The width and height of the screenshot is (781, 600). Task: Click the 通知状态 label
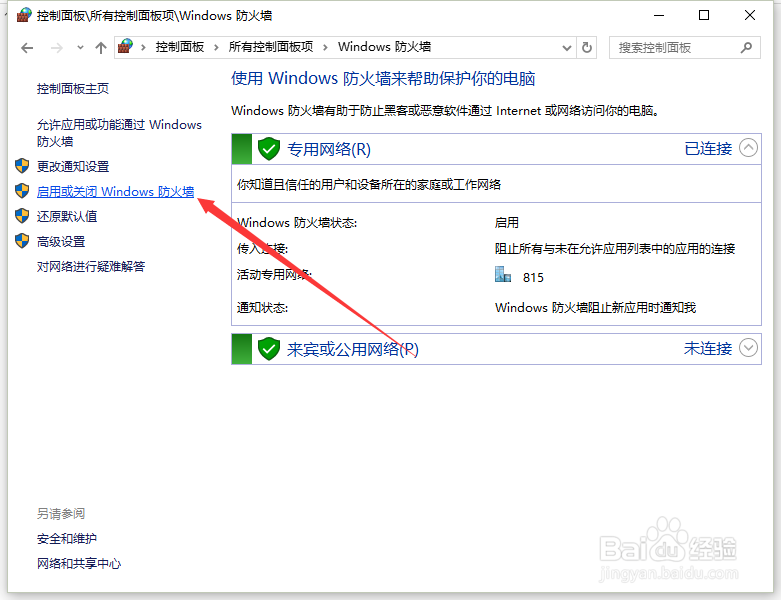pos(262,308)
